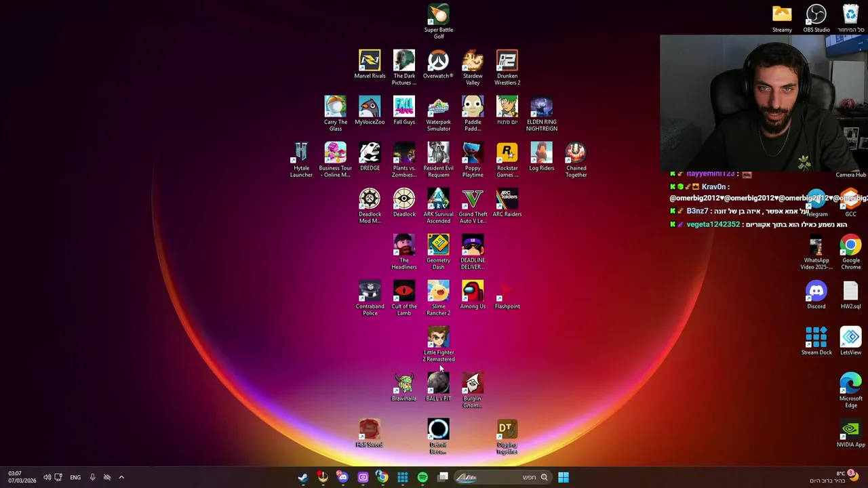Select the Slime Rancher 2 icon
The height and width of the screenshot is (488, 868).
click(438, 298)
